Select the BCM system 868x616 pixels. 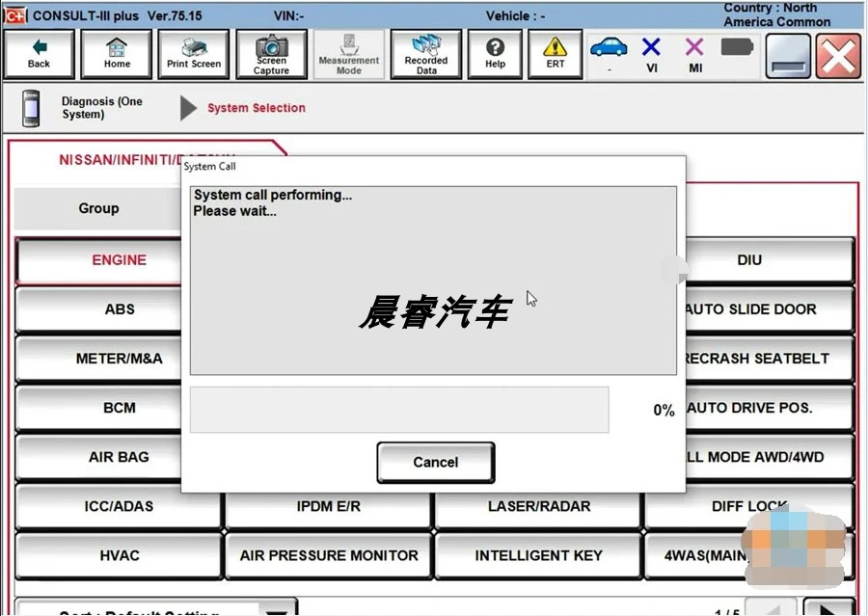coord(98,408)
